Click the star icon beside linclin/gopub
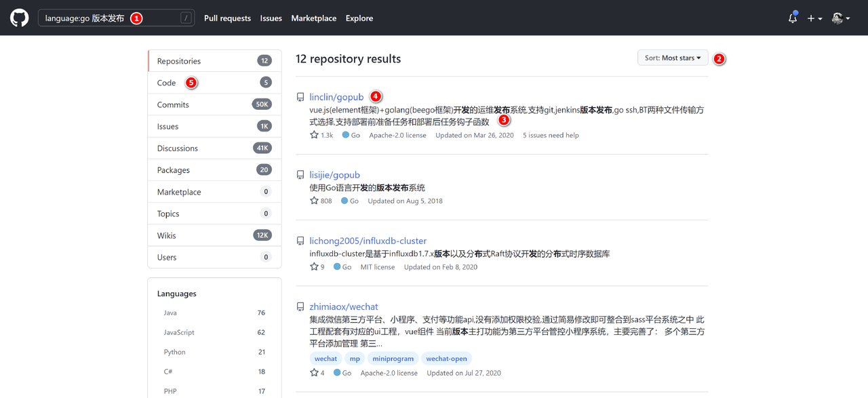This screenshot has height=398, width=868. (313, 135)
